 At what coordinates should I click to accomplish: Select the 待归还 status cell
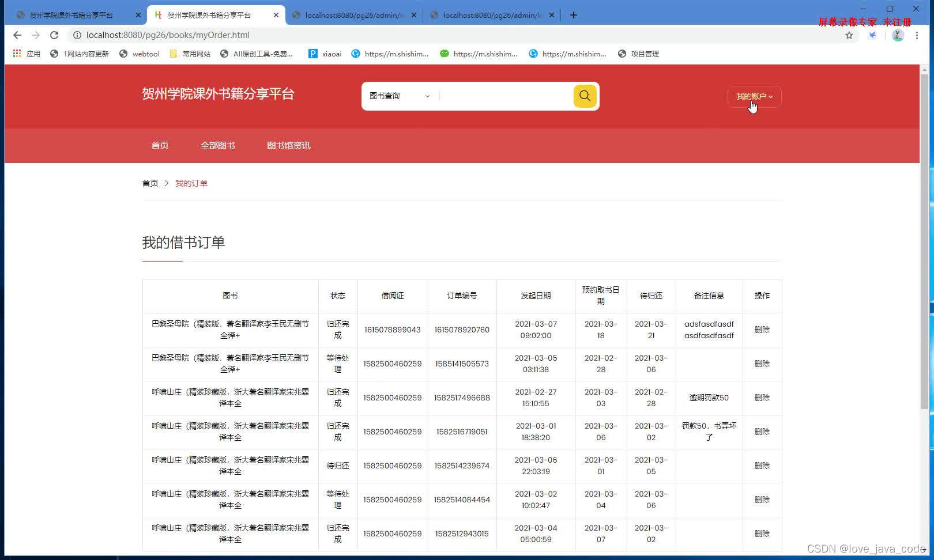338,466
